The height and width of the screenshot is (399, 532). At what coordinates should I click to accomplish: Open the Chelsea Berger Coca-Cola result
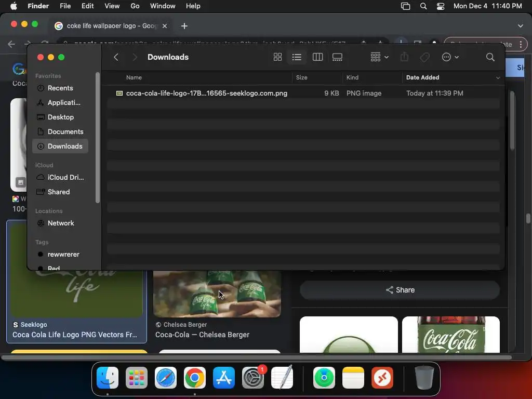(x=202, y=335)
